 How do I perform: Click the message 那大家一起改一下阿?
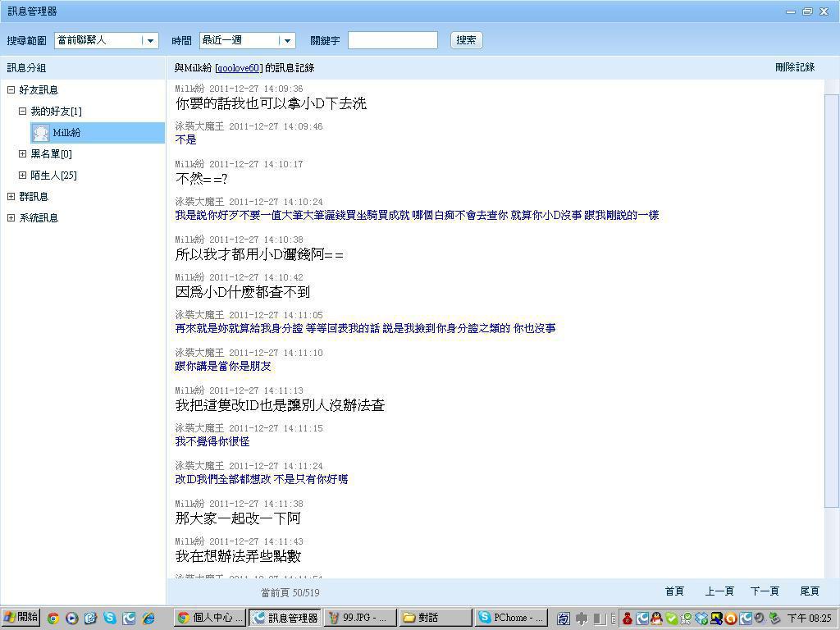pyautogui.click(x=238, y=518)
